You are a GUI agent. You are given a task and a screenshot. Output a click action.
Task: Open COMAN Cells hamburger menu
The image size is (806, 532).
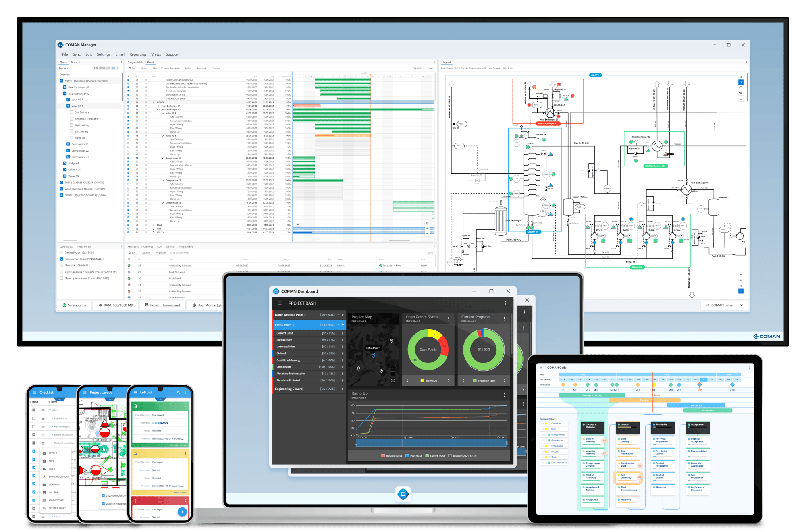click(x=541, y=368)
